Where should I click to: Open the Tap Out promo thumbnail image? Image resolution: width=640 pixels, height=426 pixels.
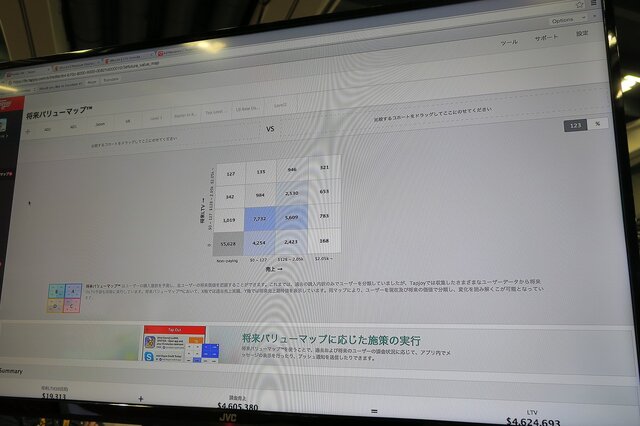[x=173, y=344]
